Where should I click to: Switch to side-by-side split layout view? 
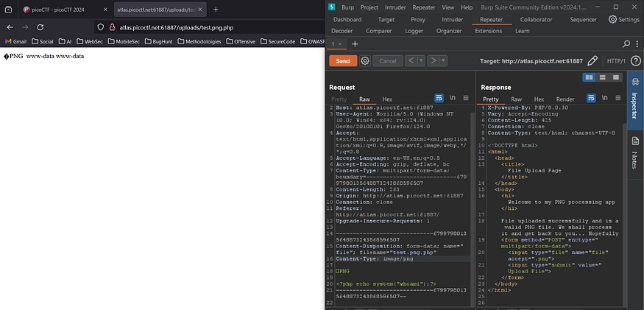[x=589, y=77]
